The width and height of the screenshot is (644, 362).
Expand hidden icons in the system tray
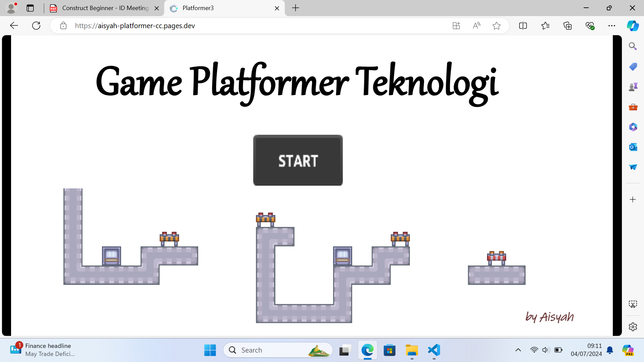pyautogui.click(x=519, y=350)
